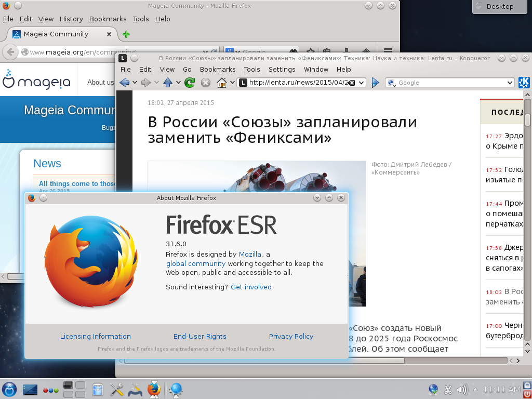Open the Privacy Policy link

coord(291,336)
